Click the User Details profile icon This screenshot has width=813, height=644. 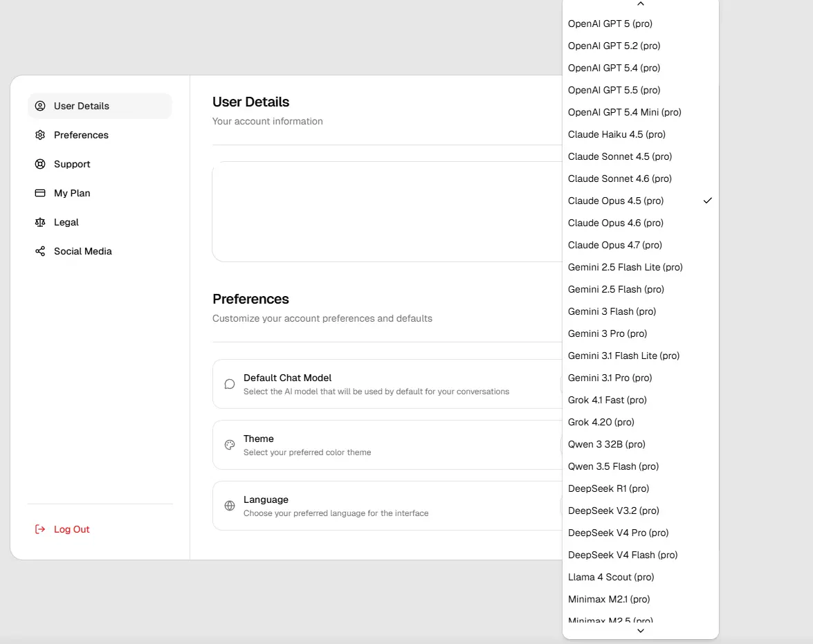pyautogui.click(x=40, y=106)
